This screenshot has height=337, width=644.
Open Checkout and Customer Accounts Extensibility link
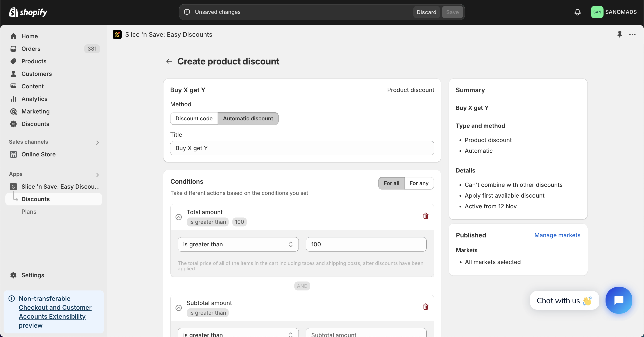click(55, 312)
